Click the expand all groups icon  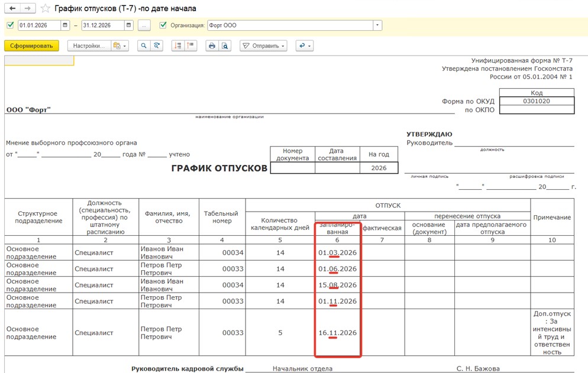click(x=177, y=46)
